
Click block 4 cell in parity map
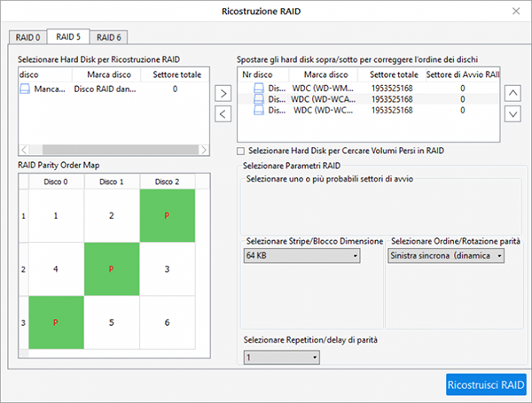tap(56, 269)
